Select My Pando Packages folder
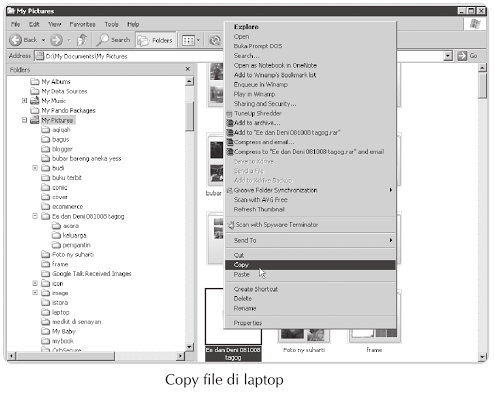Screen dimensions: 494x394 pos(63,111)
